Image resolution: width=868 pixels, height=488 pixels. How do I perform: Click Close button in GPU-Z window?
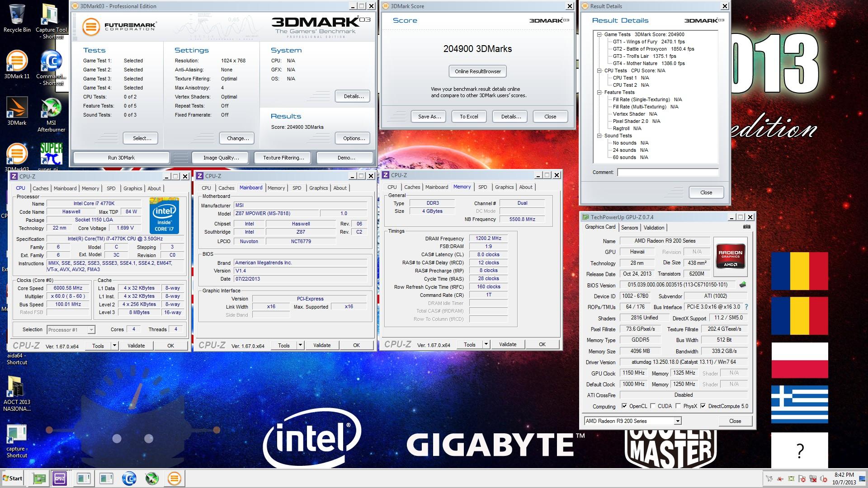coord(735,421)
